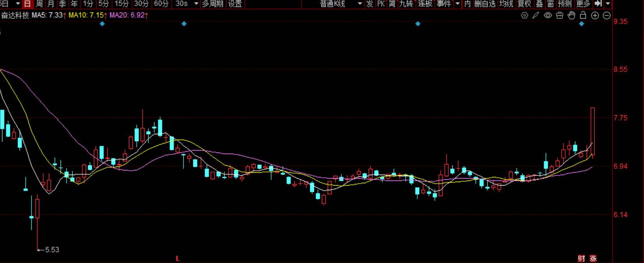The width and height of the screenshot is (644, 263).
Task: Select the 60分 period tab
Action: pyautogui.click(x=161, y=4)
